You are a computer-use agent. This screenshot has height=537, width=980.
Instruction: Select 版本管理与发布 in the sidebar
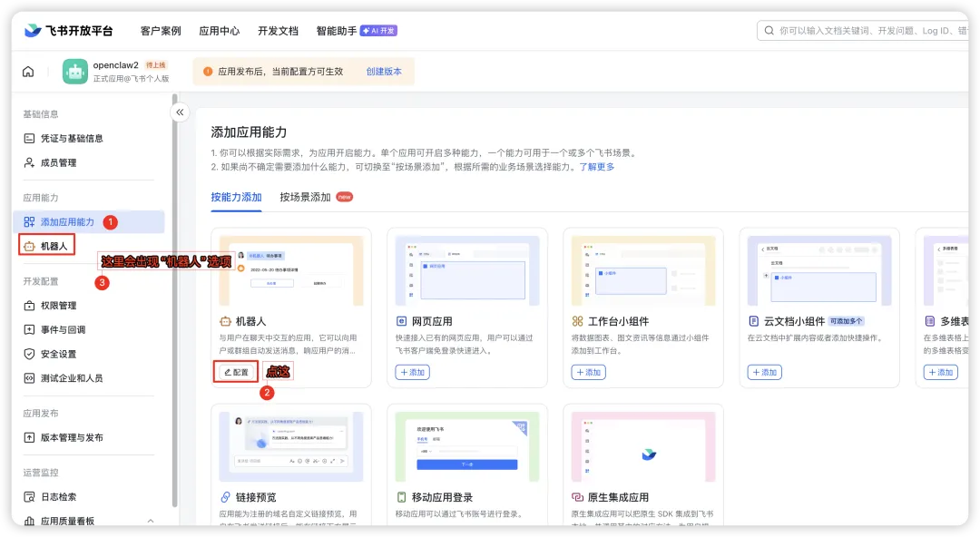pyautogui.click(x=88, y=437)
